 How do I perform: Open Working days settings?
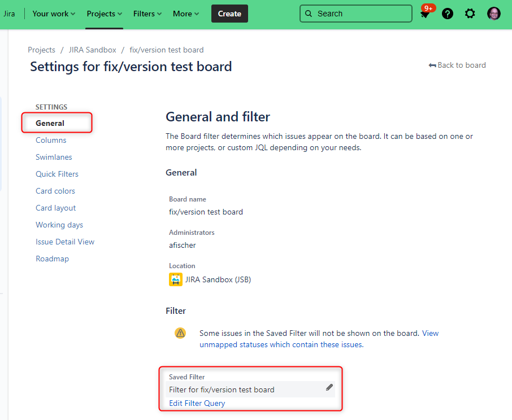[x=59, y=225]
